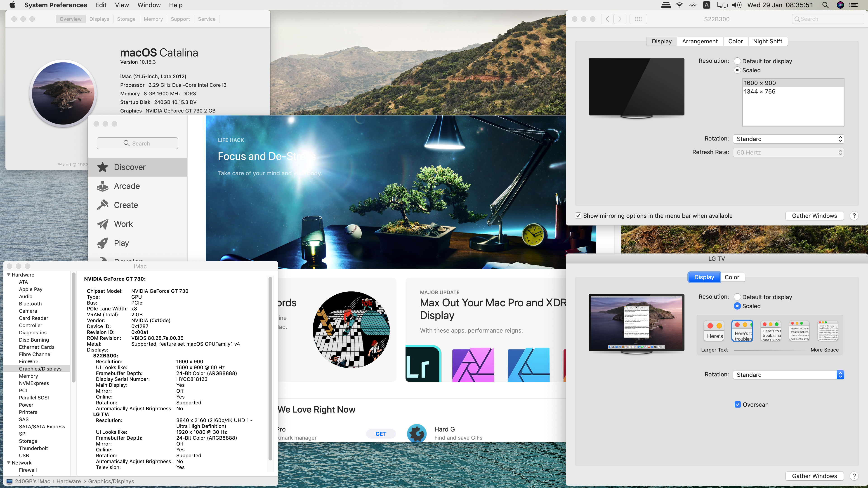Go forward in S22B300 preferences window
The height and width of the screenshot is (488, 868).
click(x=620, y=19)
